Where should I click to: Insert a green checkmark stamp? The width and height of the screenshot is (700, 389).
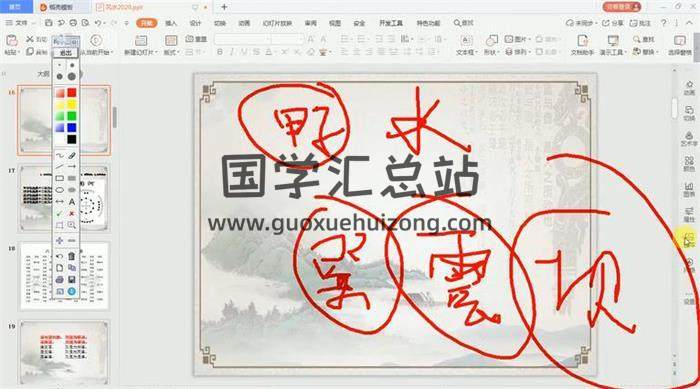point(59,213)
